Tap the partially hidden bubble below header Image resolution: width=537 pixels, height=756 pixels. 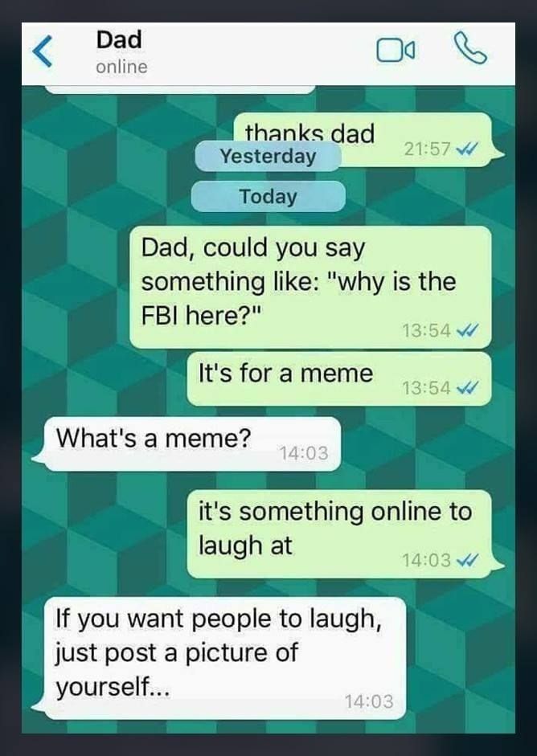pos(180,90)
